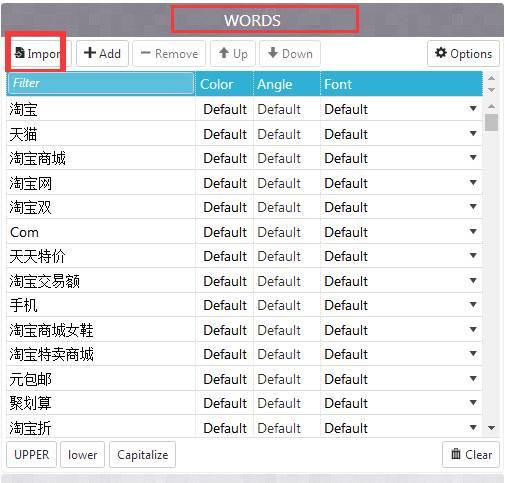Convert words to lower case
The width and height of the screenshot is (505, 483).
click(82, 454)
